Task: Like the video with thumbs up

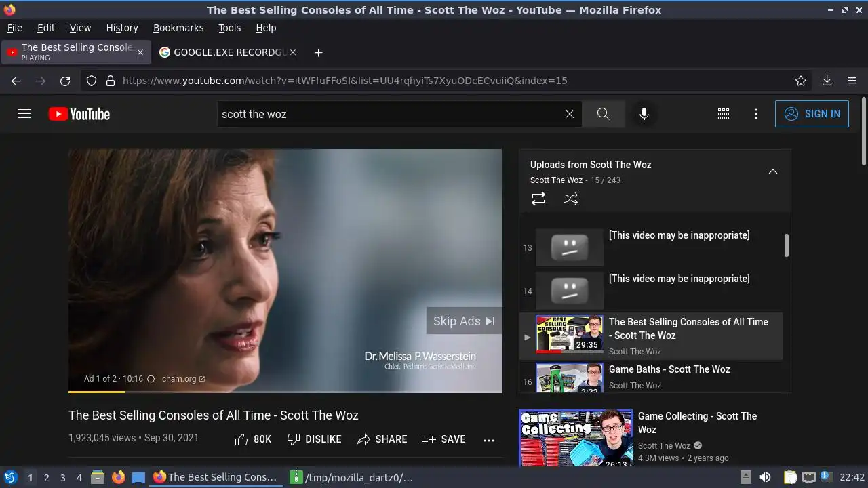Action: tap(253, 439)
